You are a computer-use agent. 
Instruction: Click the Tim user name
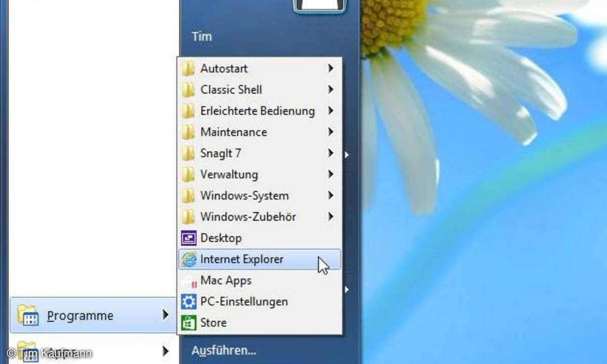pos(202,36)
